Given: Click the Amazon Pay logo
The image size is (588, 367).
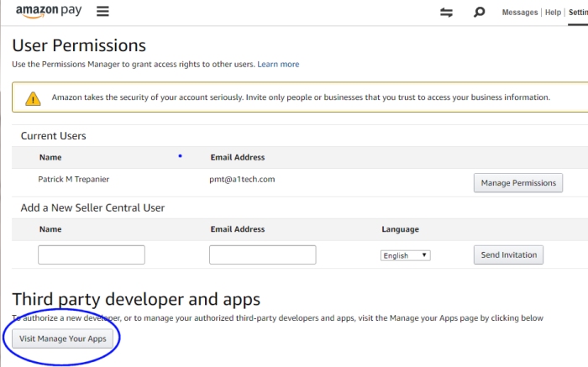Looking at the screenshot, I should 49,11.
